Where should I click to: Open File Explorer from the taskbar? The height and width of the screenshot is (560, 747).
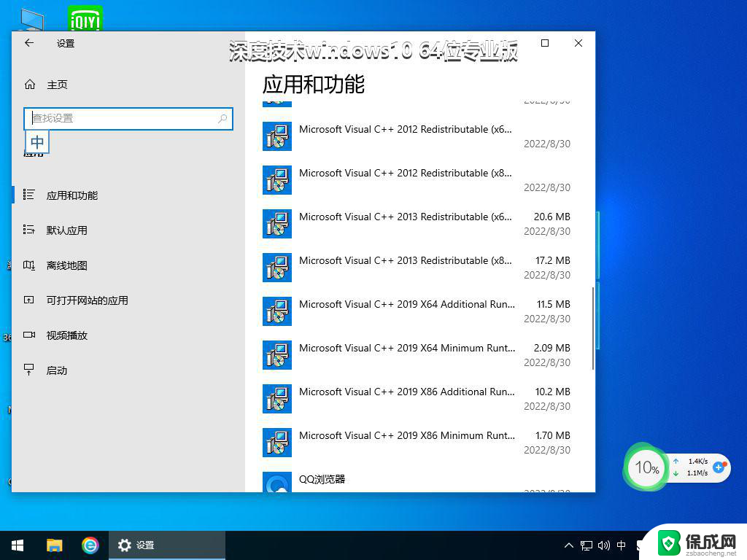(54, 545)
